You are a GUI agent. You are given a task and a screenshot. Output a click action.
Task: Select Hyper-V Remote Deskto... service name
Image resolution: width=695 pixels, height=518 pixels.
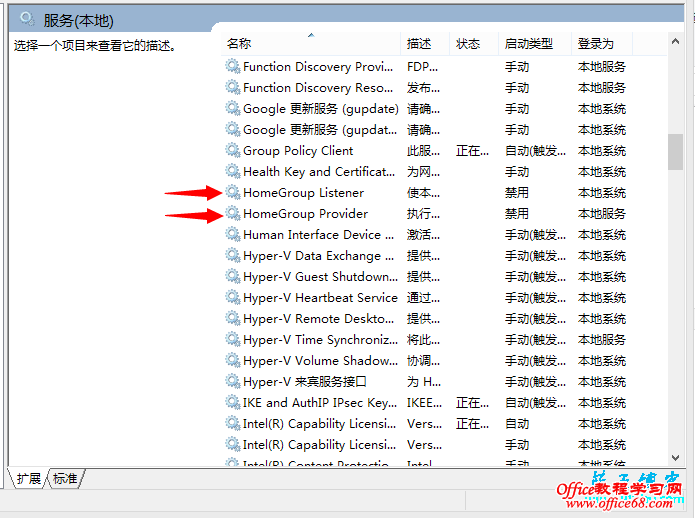(318, 319)
